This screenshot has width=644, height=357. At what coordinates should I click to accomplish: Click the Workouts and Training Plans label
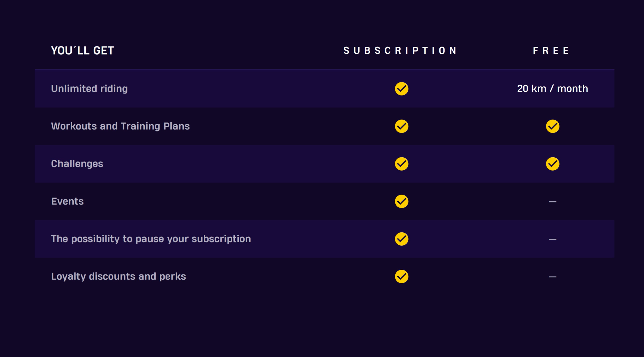click(120, 126)
